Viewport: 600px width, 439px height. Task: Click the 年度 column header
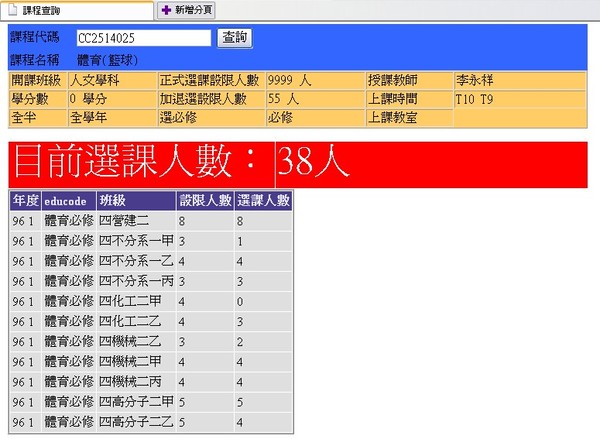click(25, 201)
